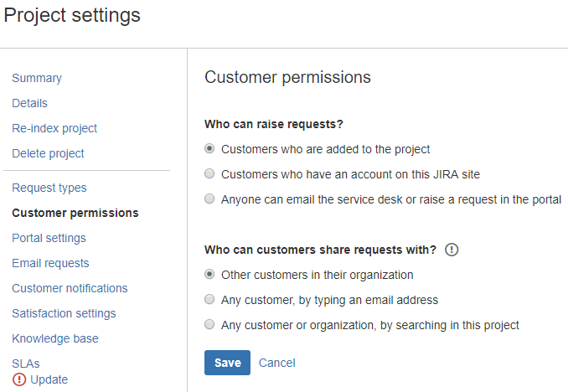Click Delete project in sidebar
This screenshot has height=392, width=568.
click(48, 153)
